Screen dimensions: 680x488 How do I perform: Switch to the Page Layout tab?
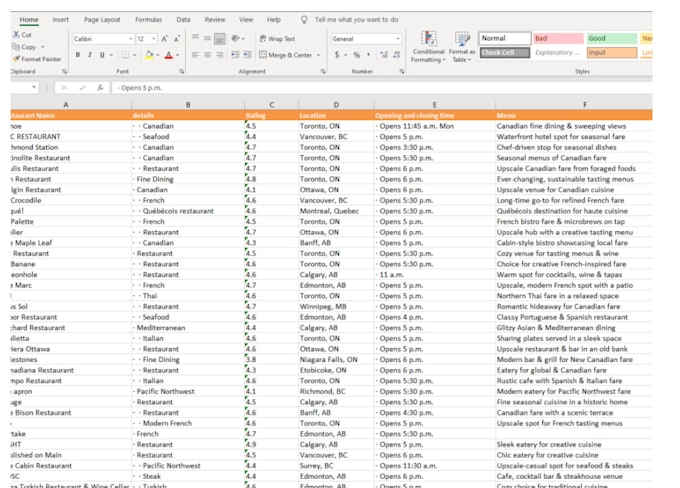[x=102, y=20]
